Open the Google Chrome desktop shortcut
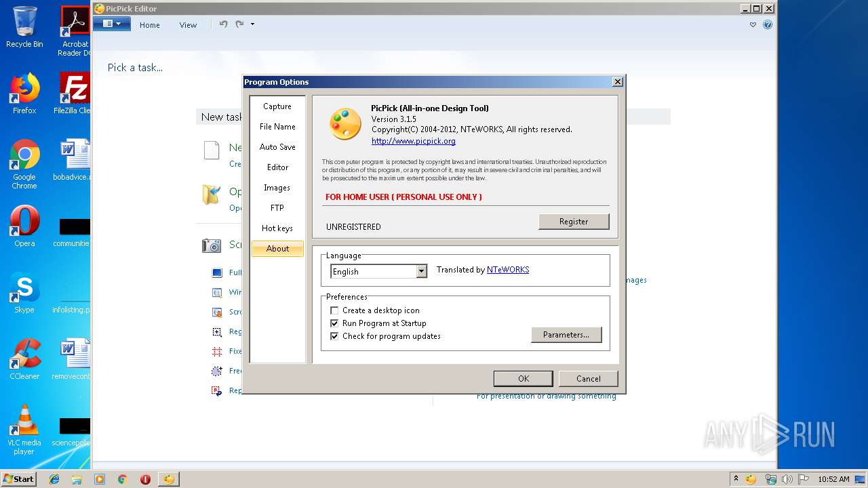This screenshot has height=488, width=868. (x=24, y=164)
